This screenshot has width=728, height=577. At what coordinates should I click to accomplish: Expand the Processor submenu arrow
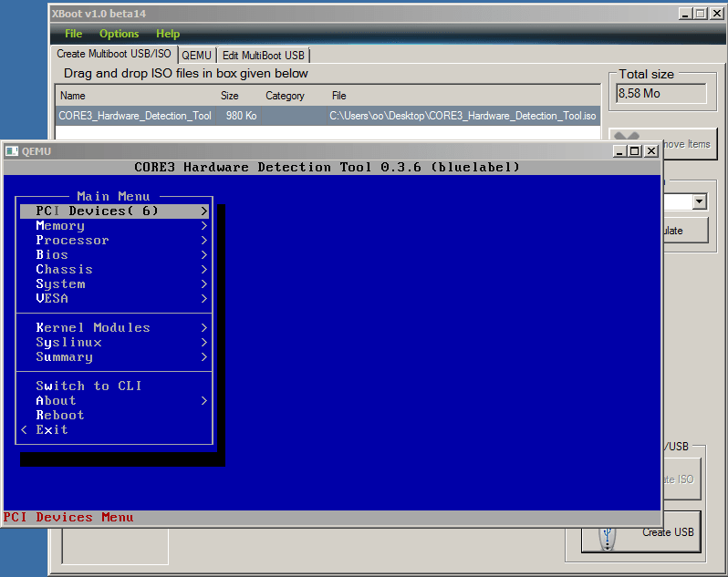coord(204,241)
